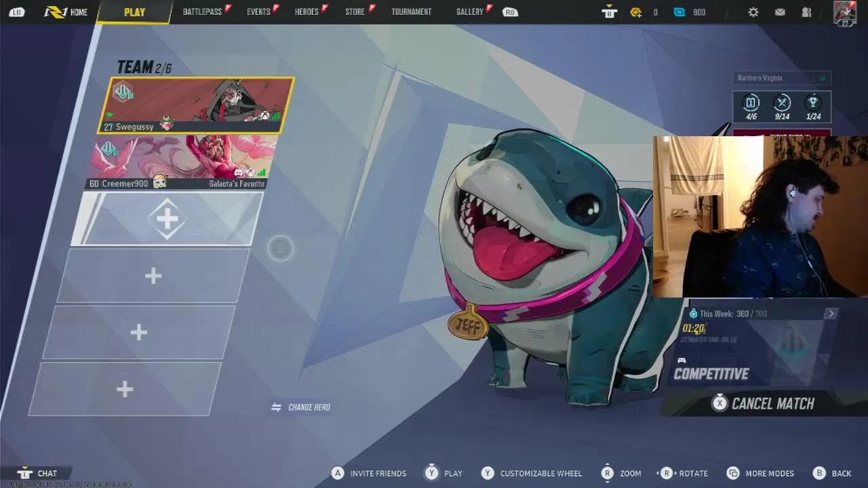Click the sixth empty team slot plus
The image size is (868, 488).
[125, 389]
